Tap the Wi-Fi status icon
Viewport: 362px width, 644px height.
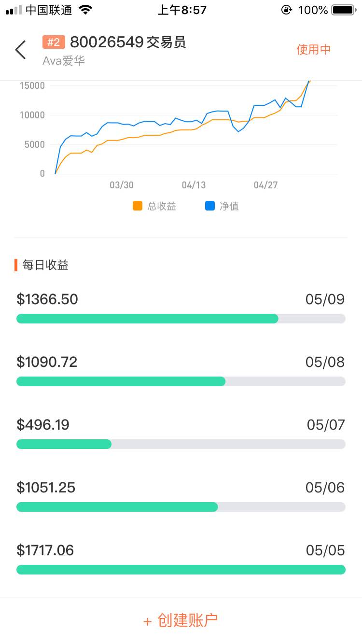point(85,10)
